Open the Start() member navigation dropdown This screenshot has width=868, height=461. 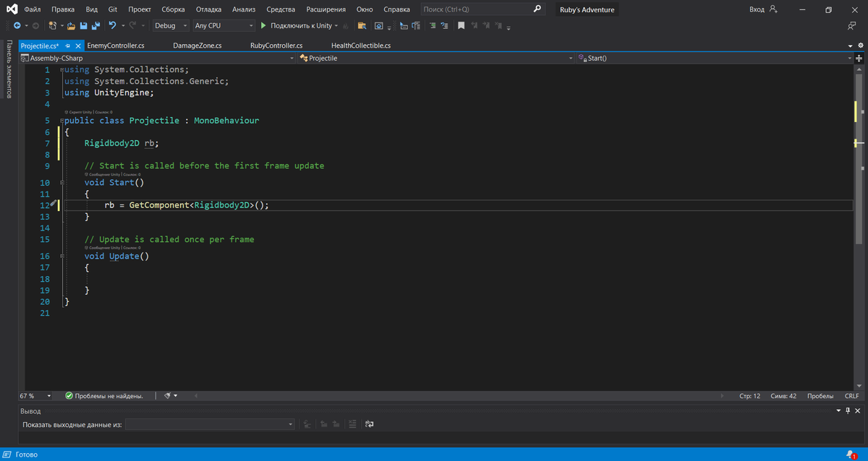tap(715, 58)
